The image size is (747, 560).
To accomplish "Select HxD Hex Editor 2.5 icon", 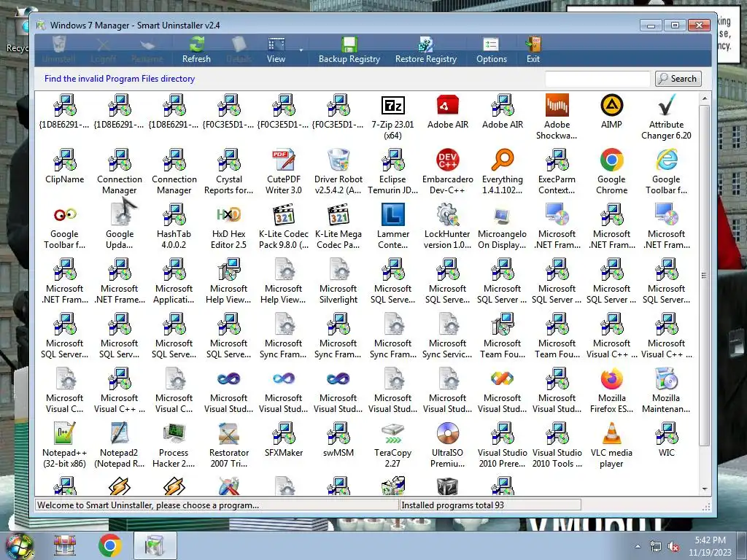I will point(228,226).
